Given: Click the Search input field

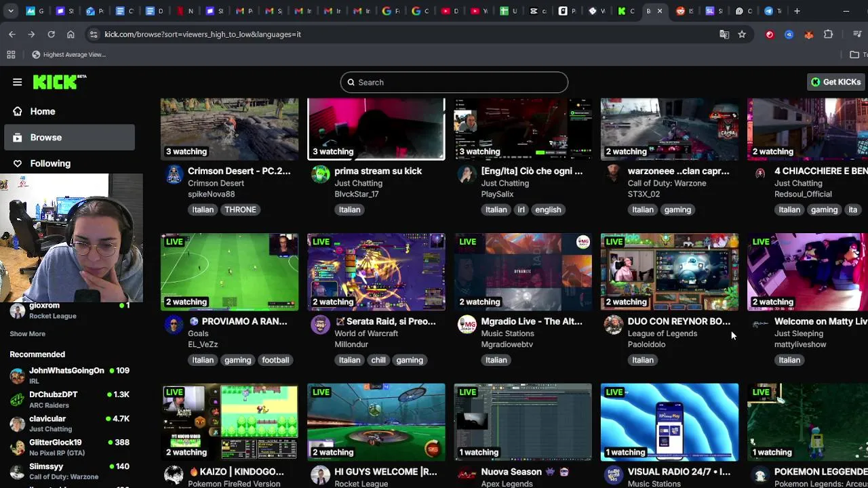Looking at the screenshot, I should click(454, 82).
